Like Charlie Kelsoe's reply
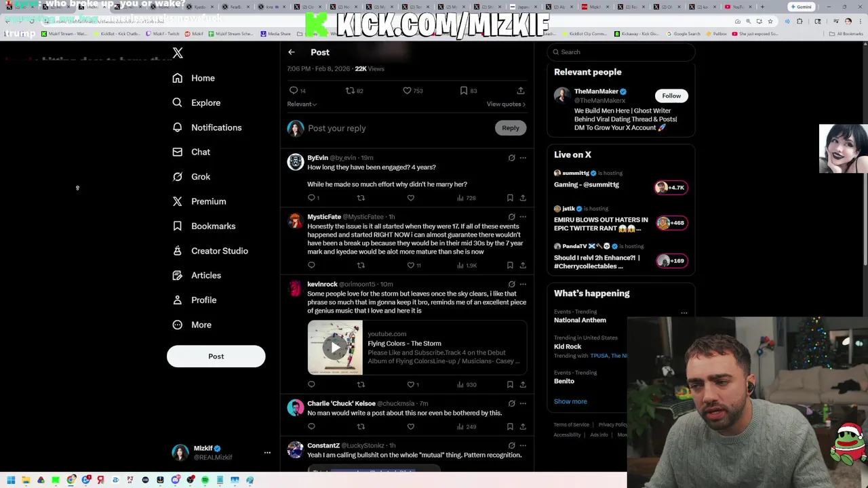 coord(410,426)
